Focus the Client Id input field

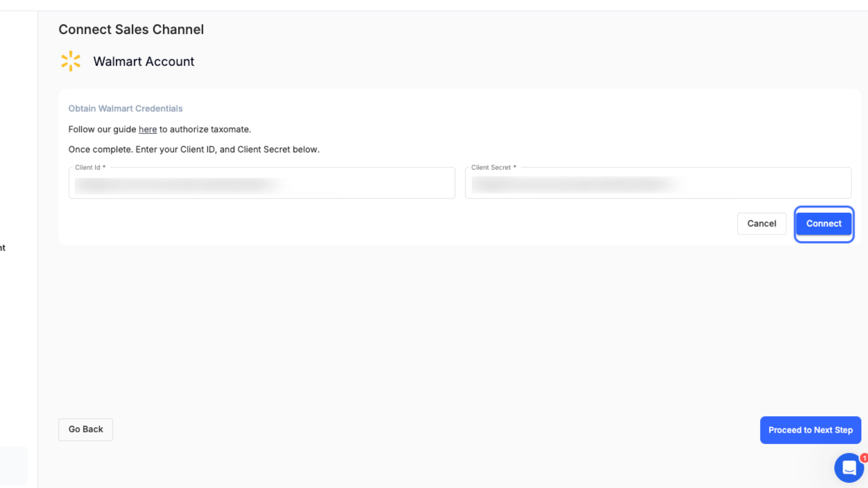point(262,183)
